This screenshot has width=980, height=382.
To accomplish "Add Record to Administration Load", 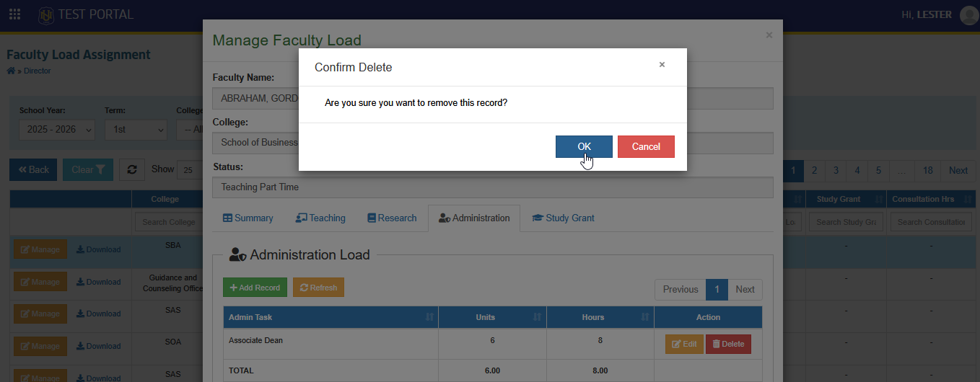I will (x=255, y=288).
